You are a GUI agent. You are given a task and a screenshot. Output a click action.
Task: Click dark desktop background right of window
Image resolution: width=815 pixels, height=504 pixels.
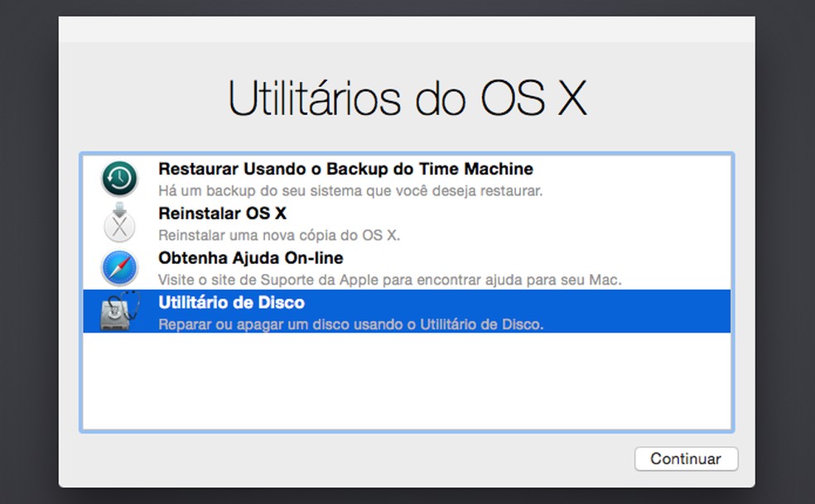(785, 248)
